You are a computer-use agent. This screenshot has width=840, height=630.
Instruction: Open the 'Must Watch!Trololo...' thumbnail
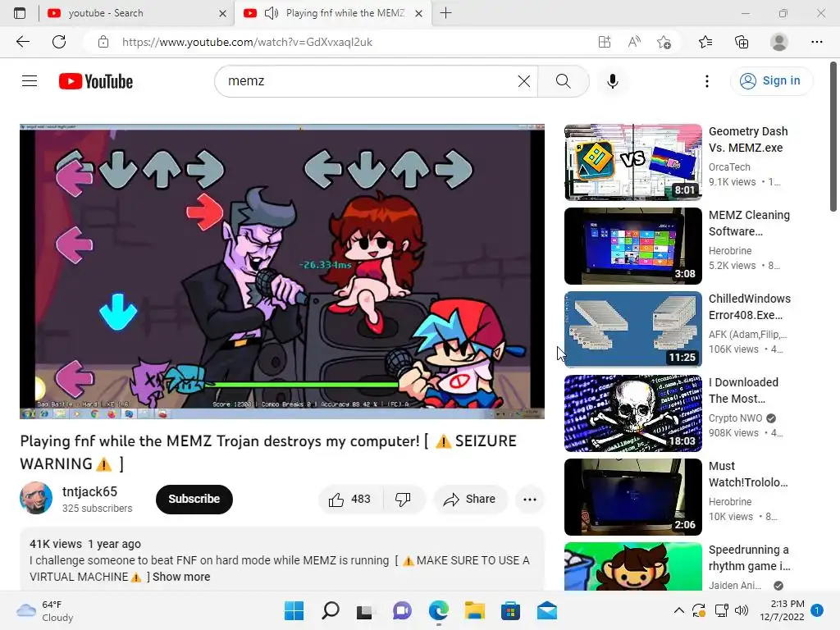click(632, 496)
